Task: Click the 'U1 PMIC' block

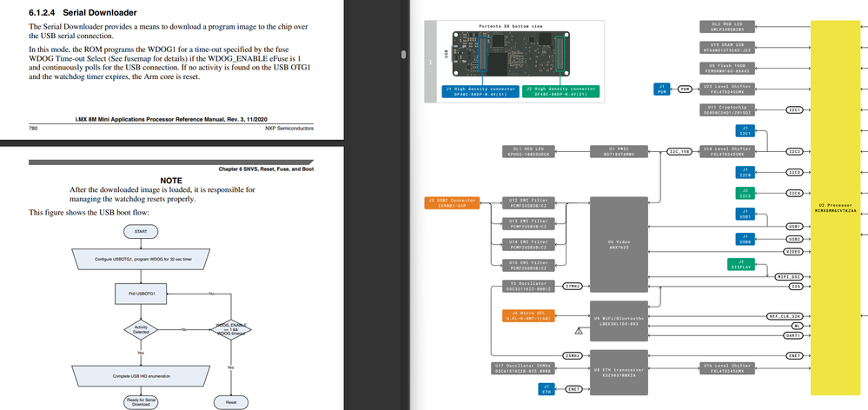Action: click(x=619, y=151)
